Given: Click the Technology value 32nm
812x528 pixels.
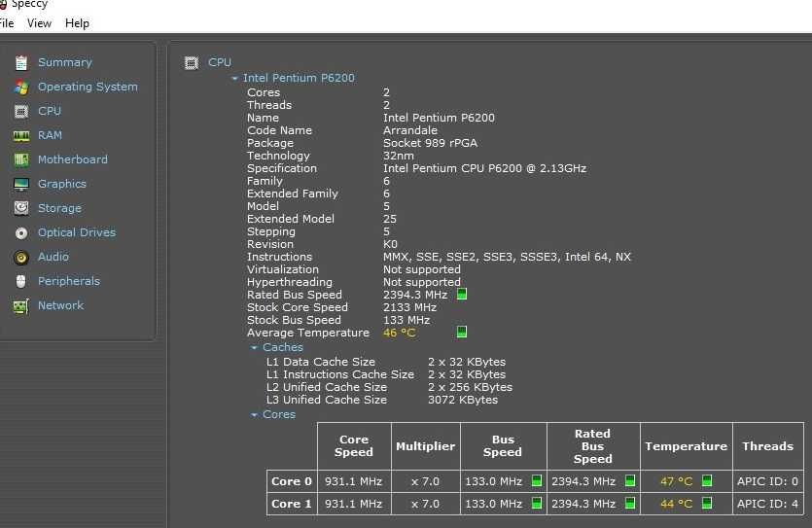Looking at the screenshot, I should point(399,156).
